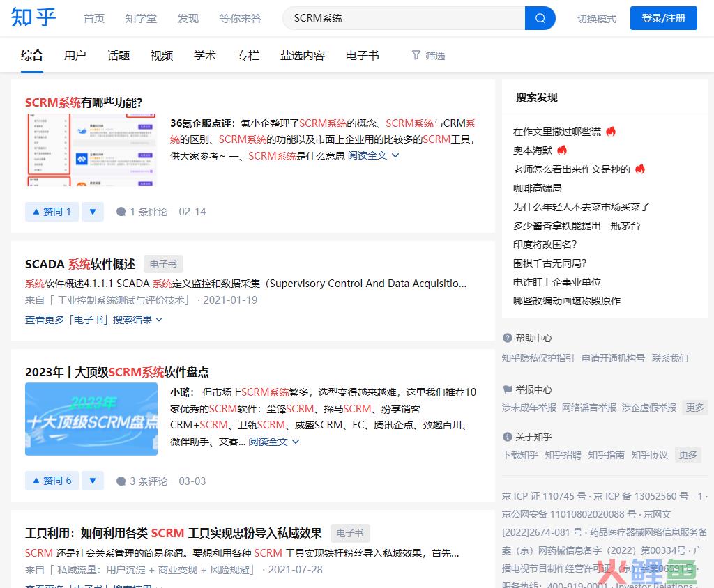Open 发现 in the top navigation
Viewport: 714px width, 588px height.
[188, 18]
